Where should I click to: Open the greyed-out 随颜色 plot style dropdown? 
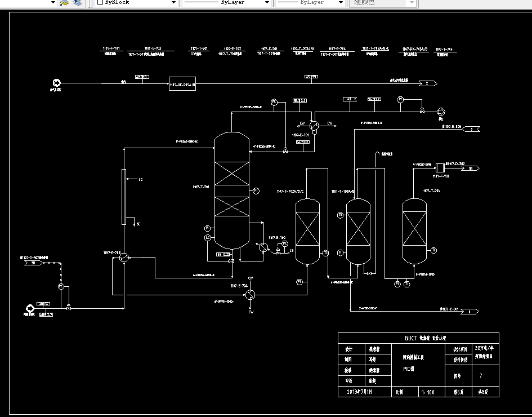384,2
